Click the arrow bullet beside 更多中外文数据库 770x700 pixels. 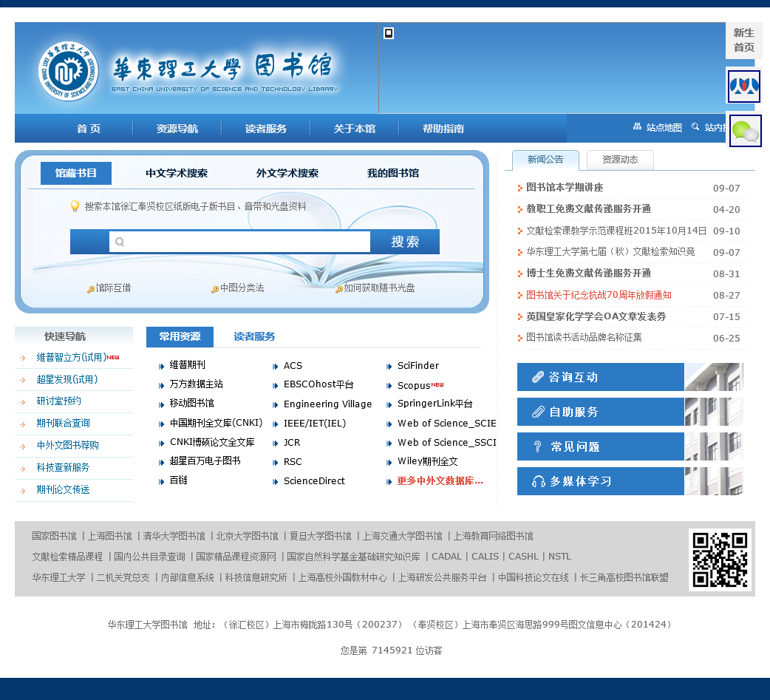pyautogui.click(x=389, y=482)
